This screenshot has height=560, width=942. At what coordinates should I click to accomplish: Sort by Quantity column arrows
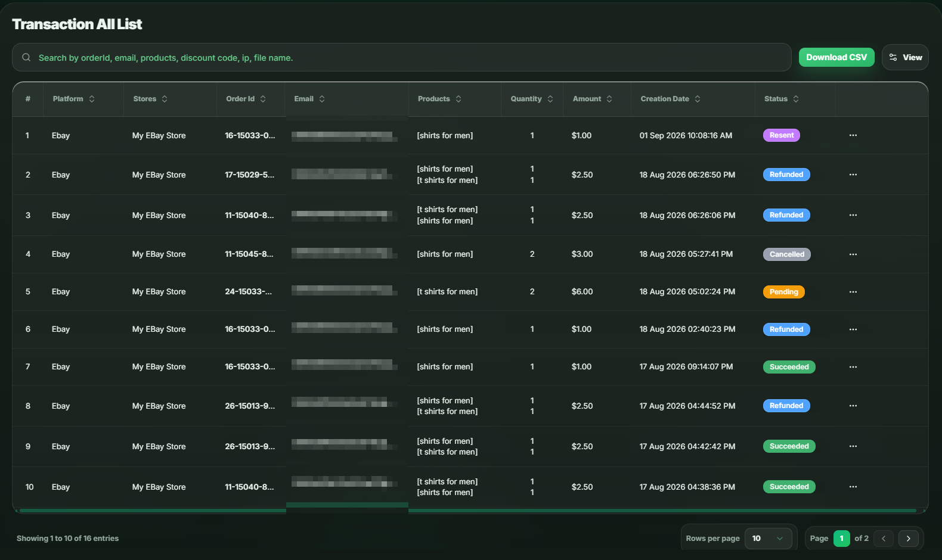tap(550, 99)
